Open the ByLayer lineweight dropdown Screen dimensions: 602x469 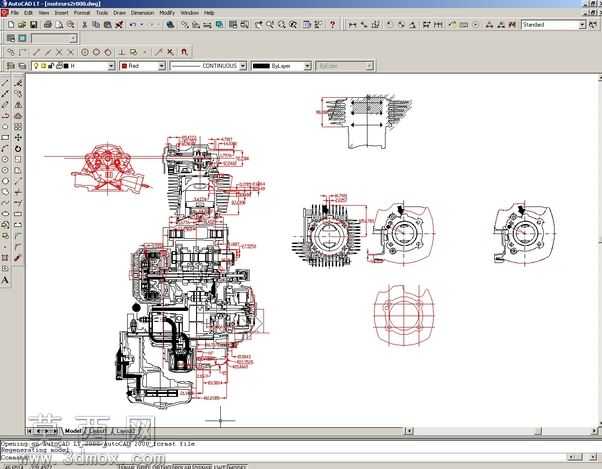(307, 66)
